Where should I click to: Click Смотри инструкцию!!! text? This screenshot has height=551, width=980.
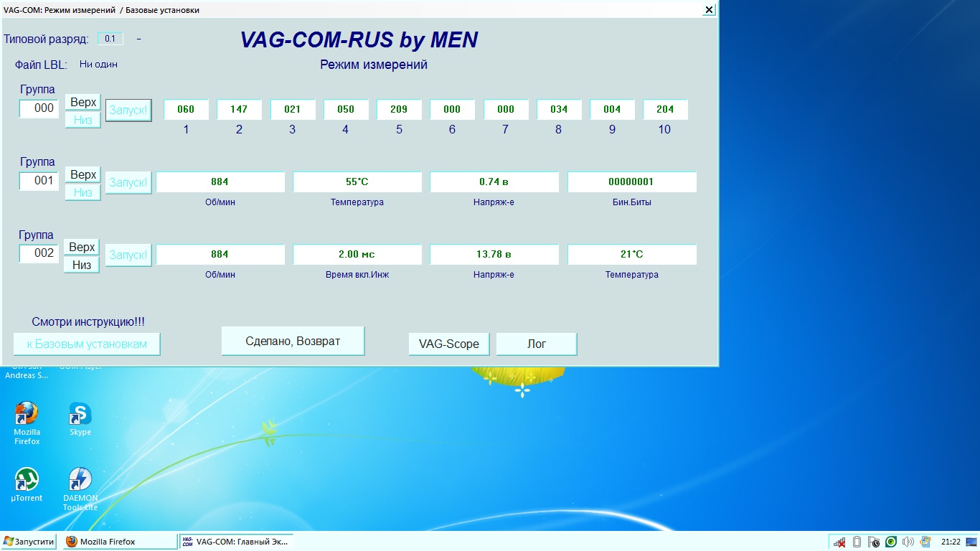[88, 322]
